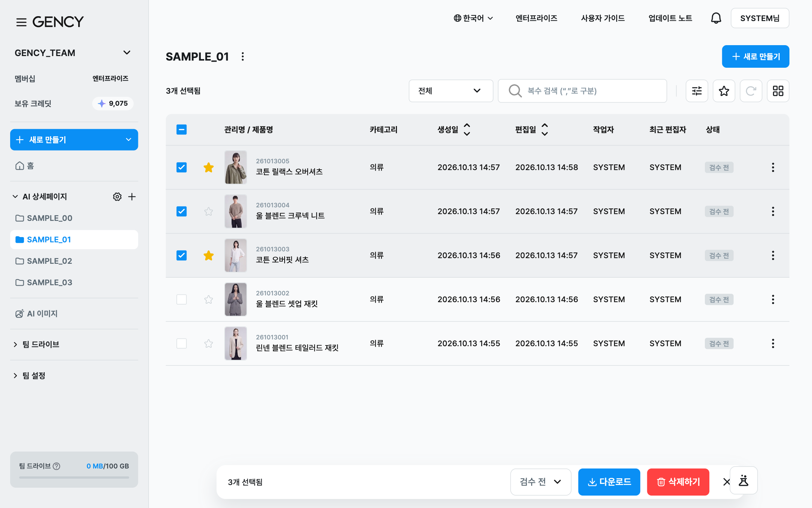Viewport: 812px width, 508px height.
Task: Open AI 이미지 in the sidebar
Action: click(x=74, y=314)
